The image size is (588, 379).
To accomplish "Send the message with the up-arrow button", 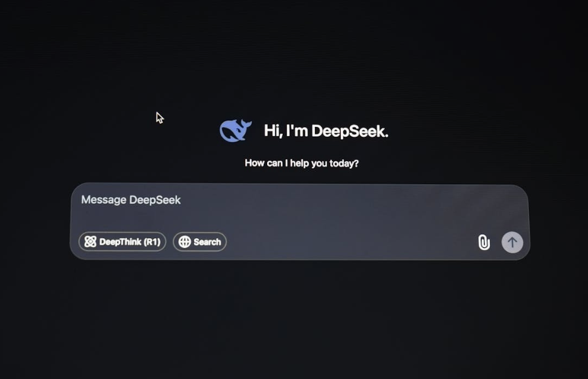I will (512, 242).
